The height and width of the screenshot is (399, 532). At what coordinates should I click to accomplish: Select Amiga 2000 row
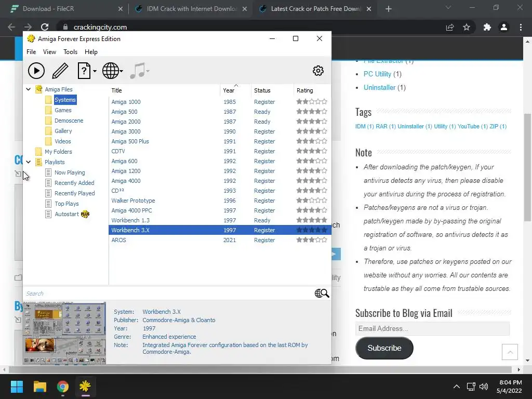pyautogui.click(x=220, y=122)
